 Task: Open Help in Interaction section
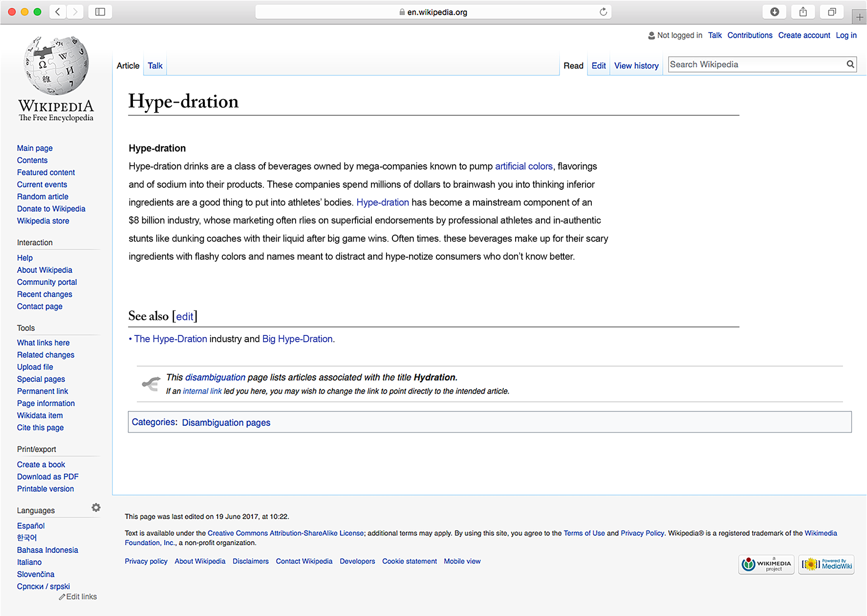coord(25,258)
